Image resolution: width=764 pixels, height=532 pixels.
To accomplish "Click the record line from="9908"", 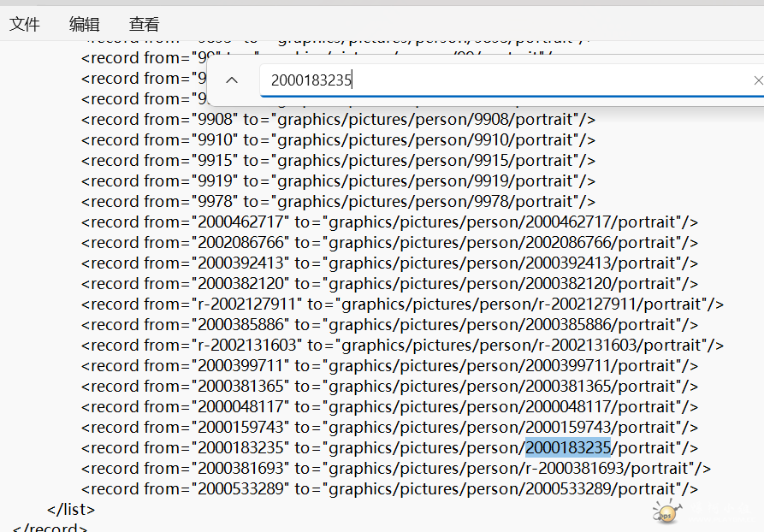I will coord(339,120).
